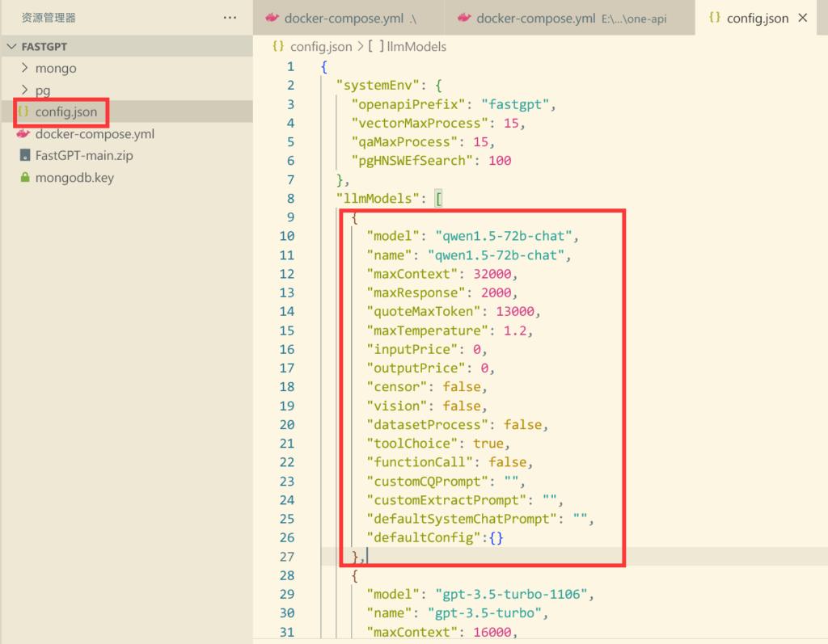The width and height of the screenshot is (828, 644).
Task: Click the JSON braces icon beside config.json in explorer
Action: (23, 112)
